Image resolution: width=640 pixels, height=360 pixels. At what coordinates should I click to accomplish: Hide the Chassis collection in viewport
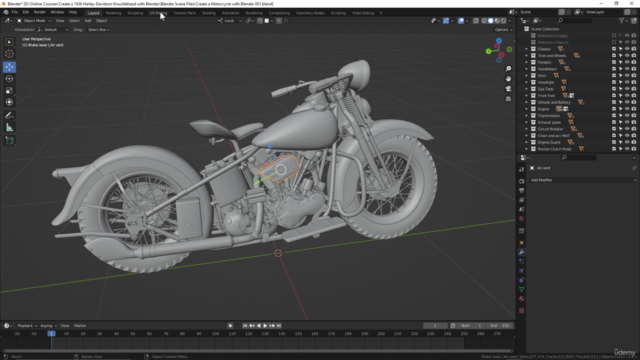click(x=627, y=49)
